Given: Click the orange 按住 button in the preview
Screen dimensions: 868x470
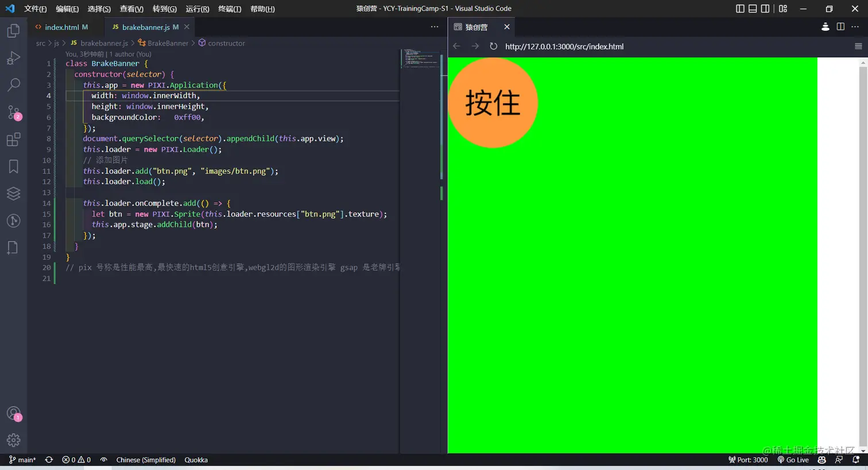Looking at the screenshot, I should point(493,103).
